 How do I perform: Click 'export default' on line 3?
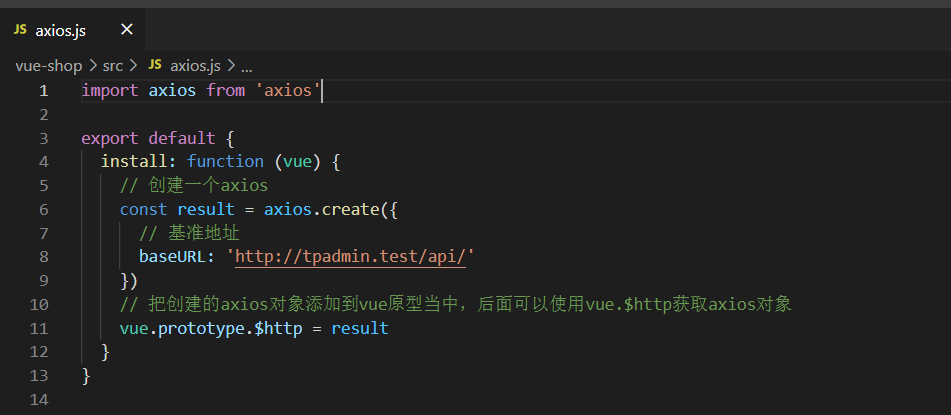[149, 138]
